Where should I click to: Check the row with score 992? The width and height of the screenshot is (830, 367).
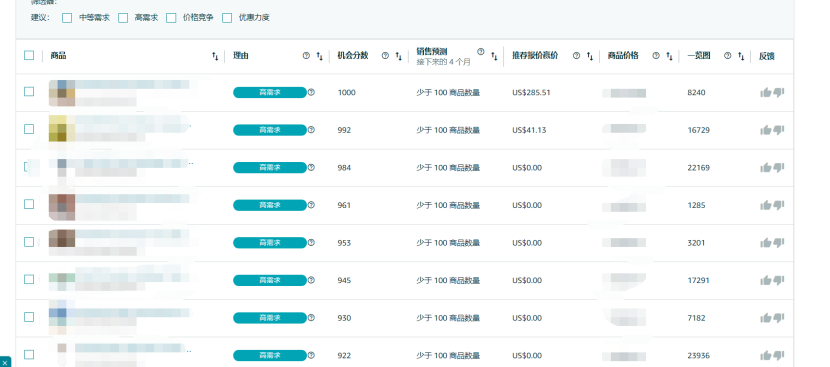(x=29, y=129)
